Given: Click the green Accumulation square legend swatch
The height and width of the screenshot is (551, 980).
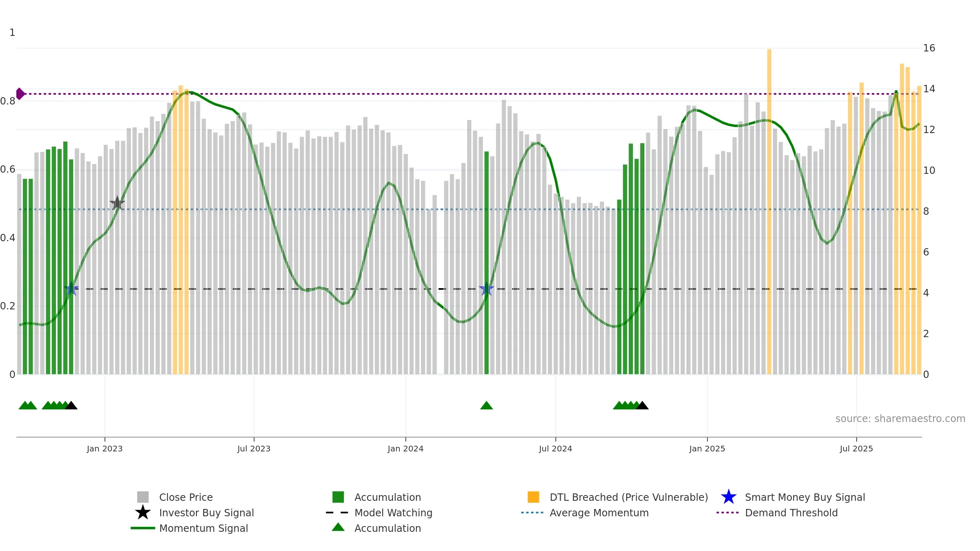Looking at the screenshot, I should (338, 497).
